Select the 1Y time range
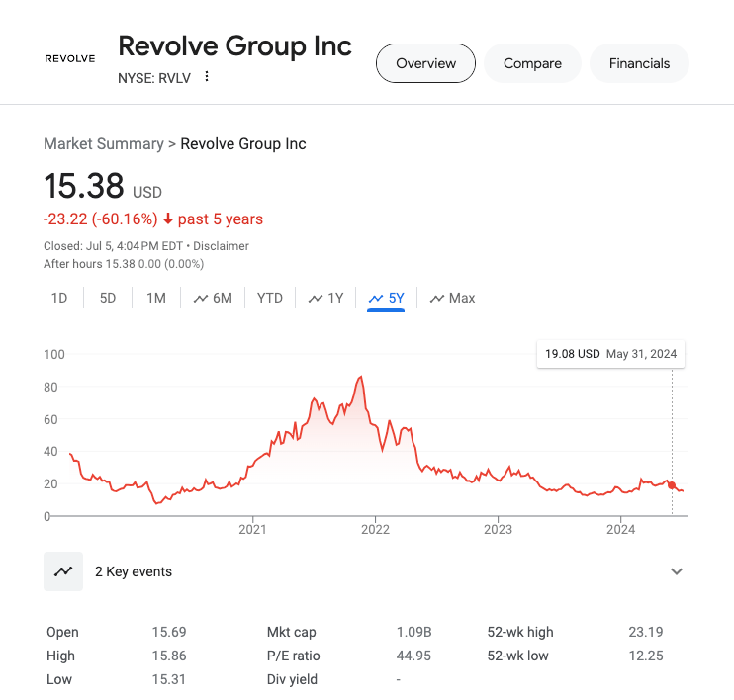The width and height of the screenshot is (734, 700). tap(325, 298)
